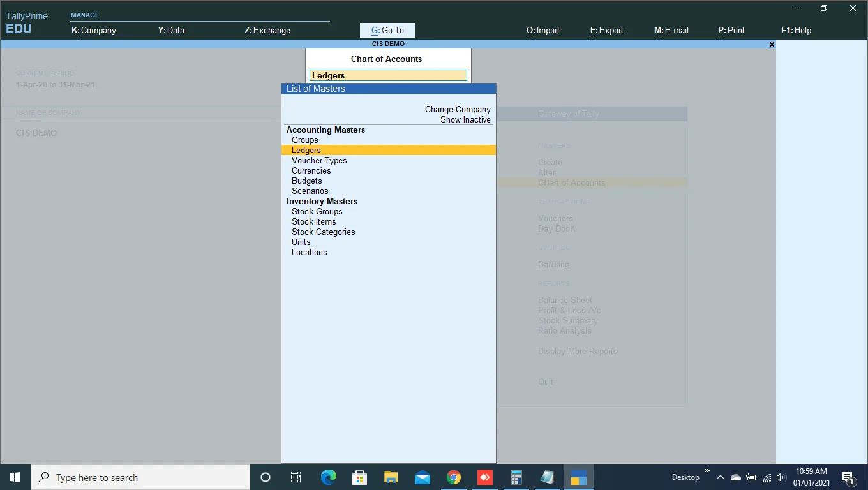The width and height of the screenshot is (868, 490).
Task: Open the notepad-style taskbar app icon
Action: [547, 477]
